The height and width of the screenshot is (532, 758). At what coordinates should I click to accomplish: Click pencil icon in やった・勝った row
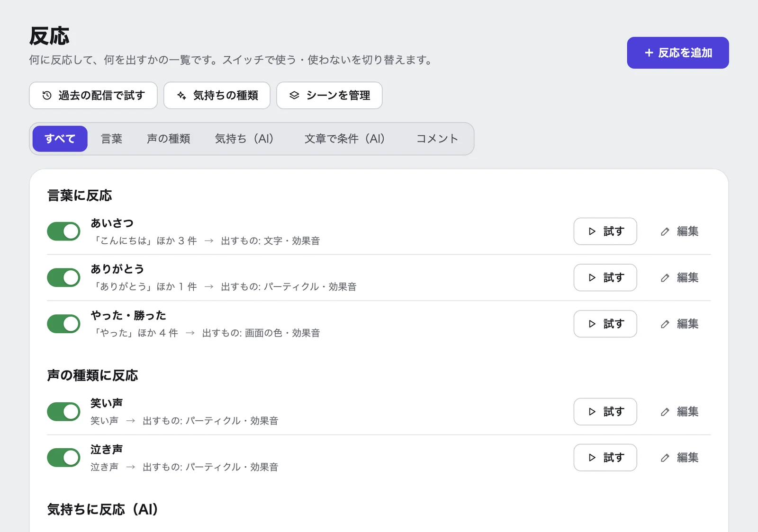pos(665,324)
